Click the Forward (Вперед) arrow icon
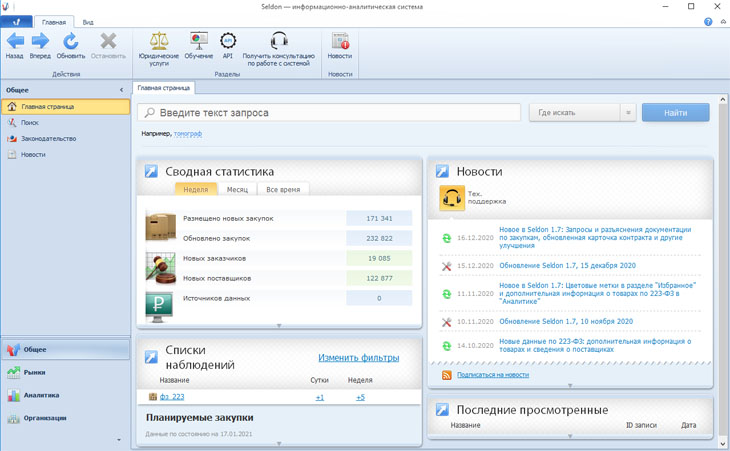730x451 pixels. coord(40,41)
